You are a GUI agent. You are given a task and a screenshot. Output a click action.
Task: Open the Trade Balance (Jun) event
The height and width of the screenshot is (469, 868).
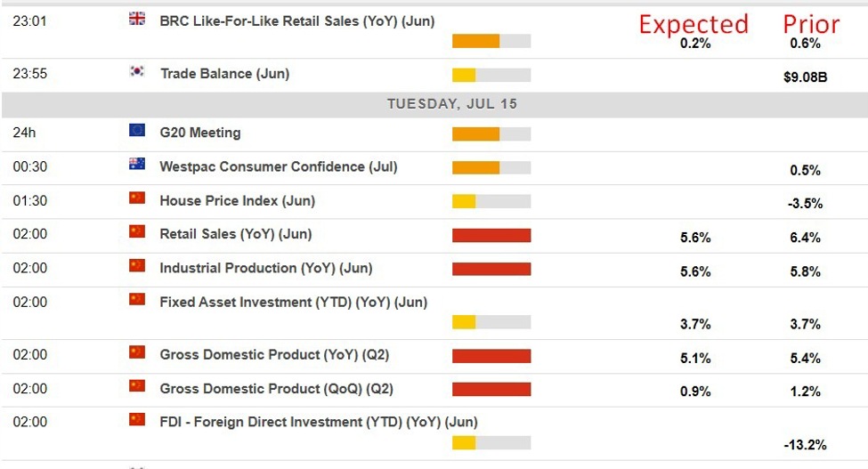224,74
